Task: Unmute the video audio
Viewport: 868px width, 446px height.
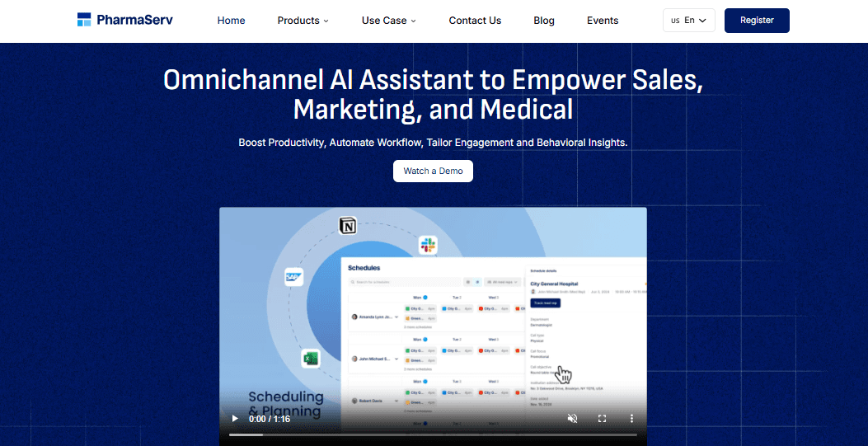Action: [x=572, y=419]
